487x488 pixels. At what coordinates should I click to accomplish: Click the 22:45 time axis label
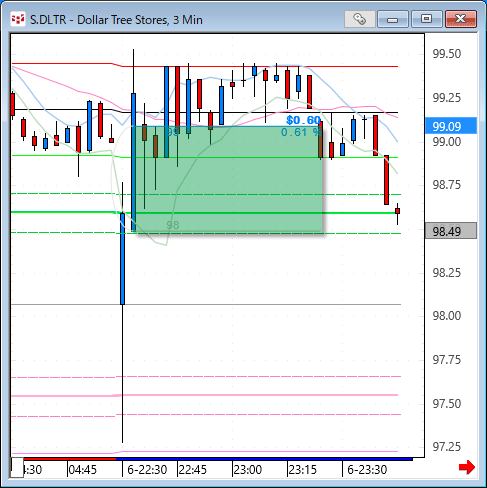[193, 470]
